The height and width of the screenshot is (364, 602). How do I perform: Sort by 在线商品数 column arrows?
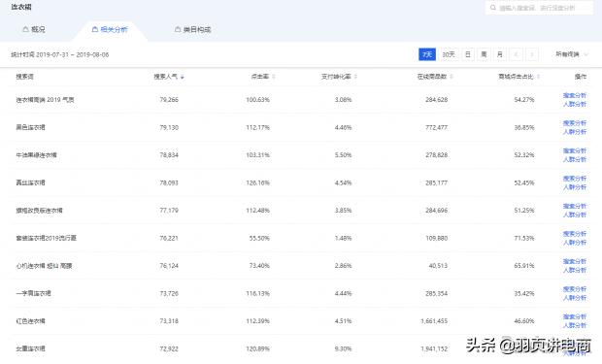pos(451,77)
